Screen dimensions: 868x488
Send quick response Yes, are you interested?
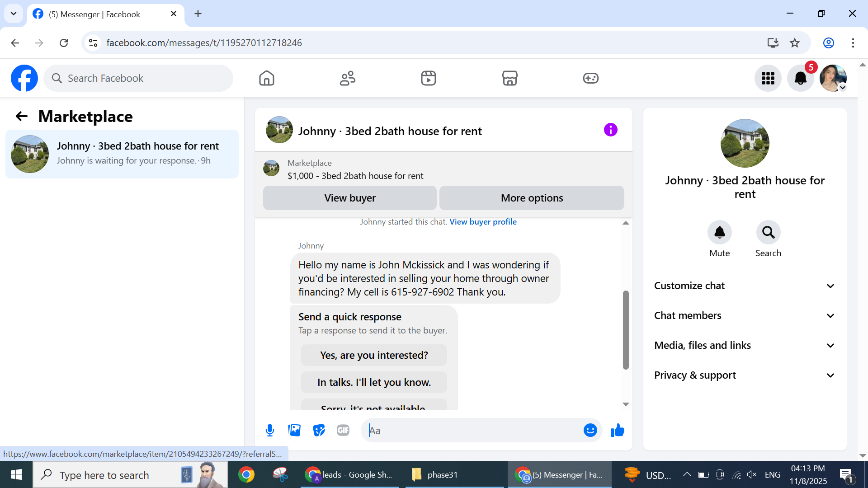pos(374,355)
